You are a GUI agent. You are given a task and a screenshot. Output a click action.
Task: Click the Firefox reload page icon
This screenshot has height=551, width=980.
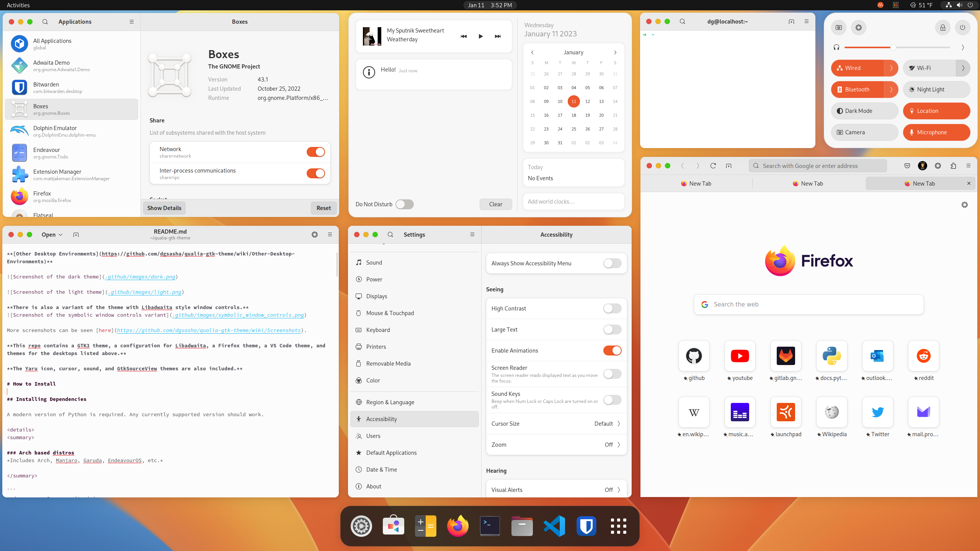coord(713,166)
